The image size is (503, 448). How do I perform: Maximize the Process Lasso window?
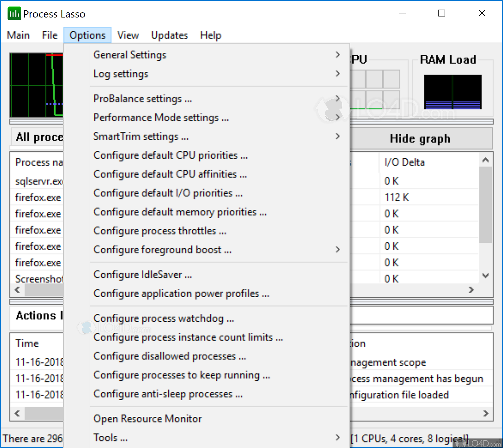pyautogui.click(x=442, y=13)
